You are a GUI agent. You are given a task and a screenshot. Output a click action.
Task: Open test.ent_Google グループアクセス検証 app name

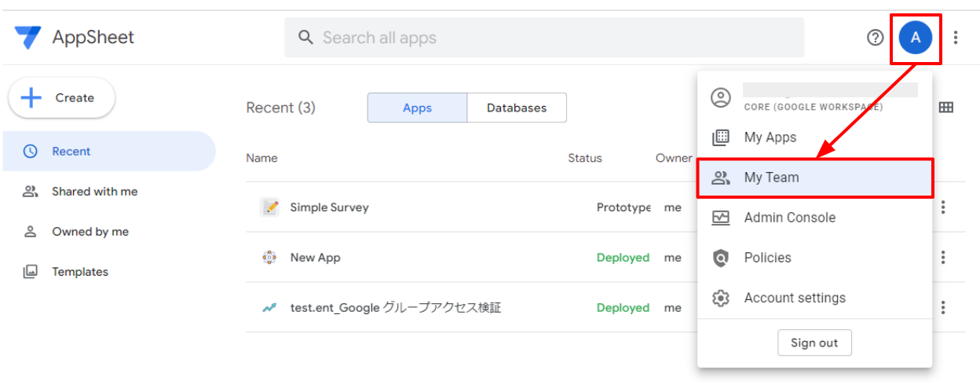pyautogui.click(x=396, y=308)
